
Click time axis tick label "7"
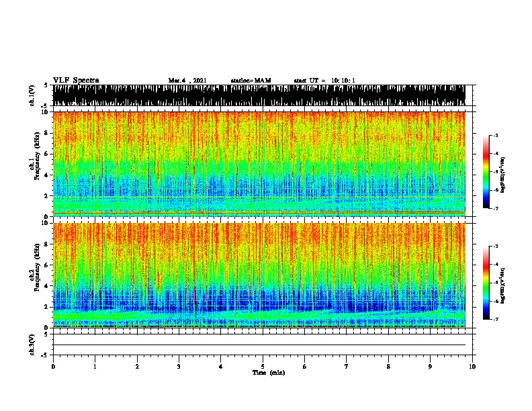point(347,367)
